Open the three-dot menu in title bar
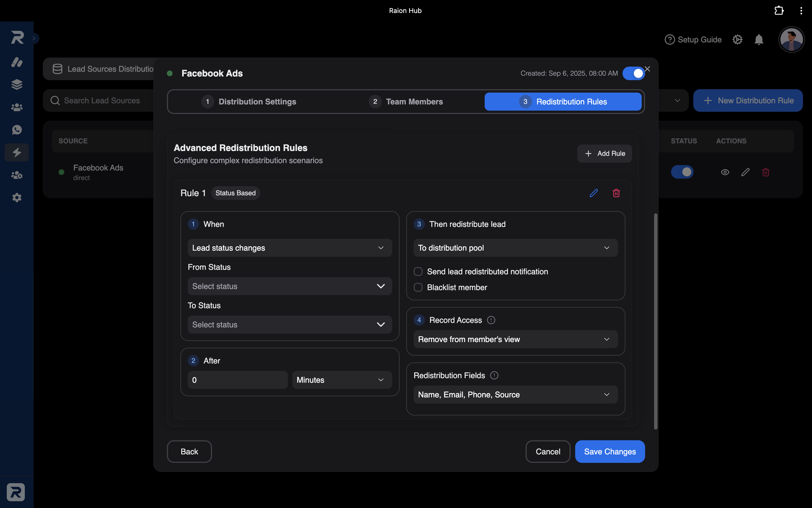The image size is (812, 508). pos(801,10)
